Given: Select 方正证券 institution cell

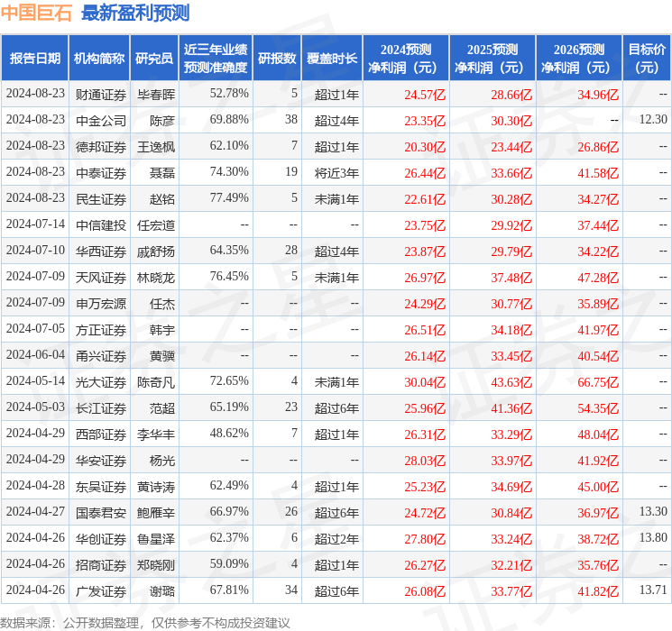Looking at the screenshot, I should (101, 330).
